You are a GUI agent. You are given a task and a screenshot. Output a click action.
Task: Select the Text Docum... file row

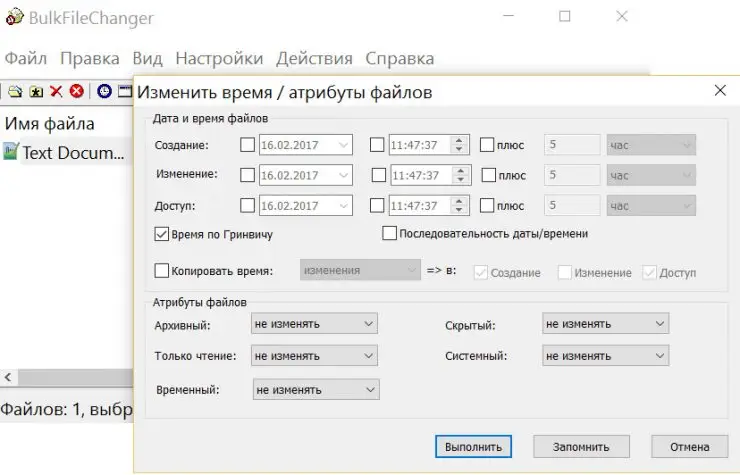[66, 152]
